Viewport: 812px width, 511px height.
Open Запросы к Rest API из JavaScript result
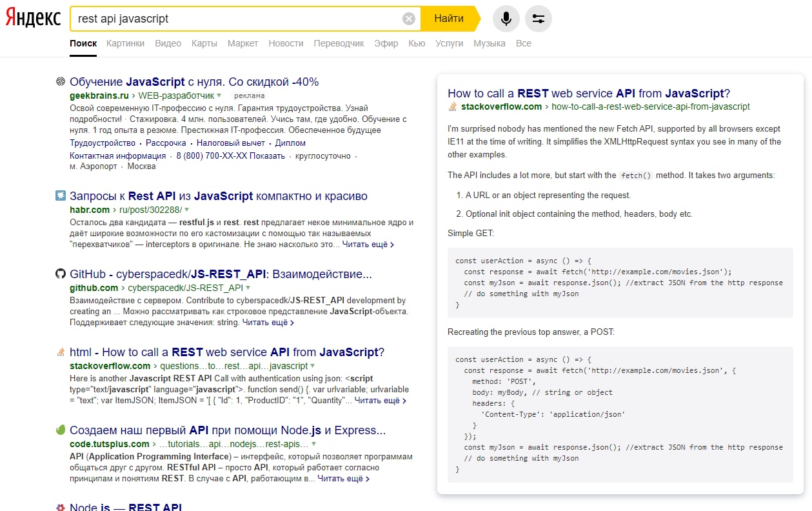pyautogui.click(x=219, y=196)
